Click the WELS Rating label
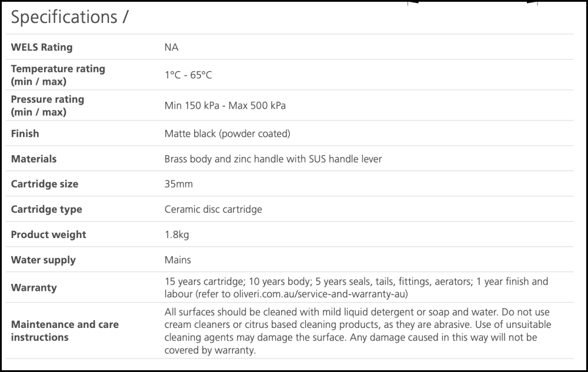588x372 pixels. click(42, 47)
